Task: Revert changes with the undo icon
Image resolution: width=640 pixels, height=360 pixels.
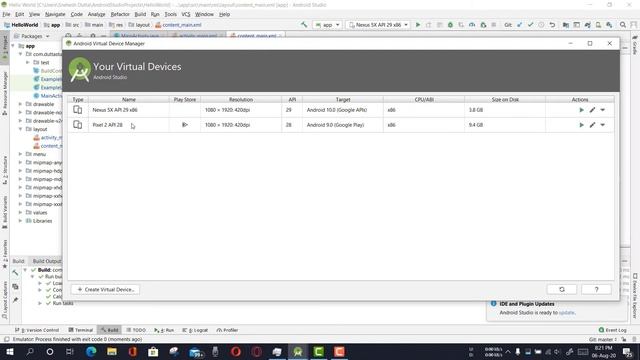Action: (x=552, y=25)
